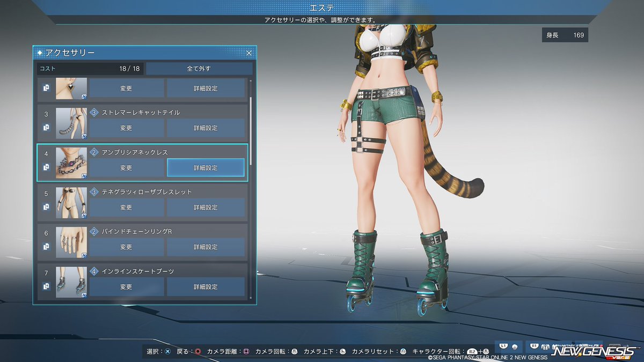Click 全て外す to remove all accessories
The image size is (644, 362).
click(x=199, y=69)
